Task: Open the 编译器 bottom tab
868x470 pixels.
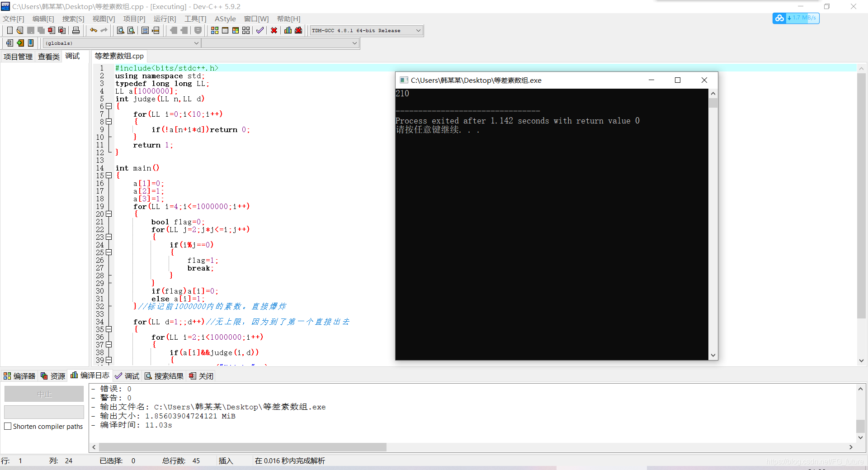Action: point(19,376)
